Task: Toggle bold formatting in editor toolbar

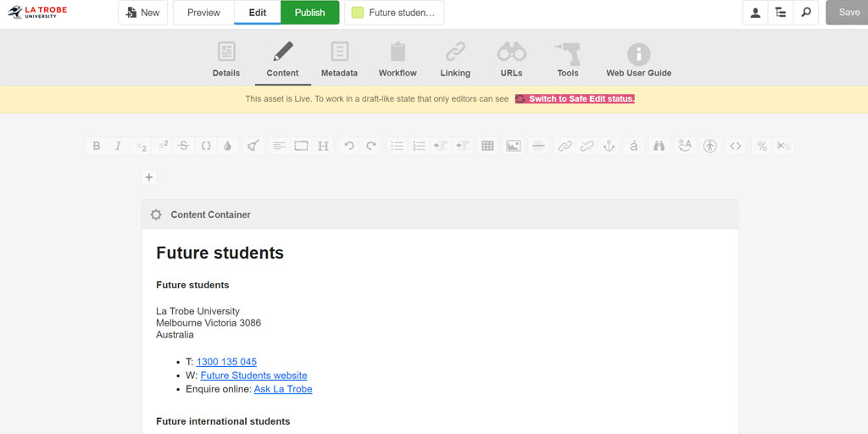Action: pyautogui.click(x=97, y=146)
